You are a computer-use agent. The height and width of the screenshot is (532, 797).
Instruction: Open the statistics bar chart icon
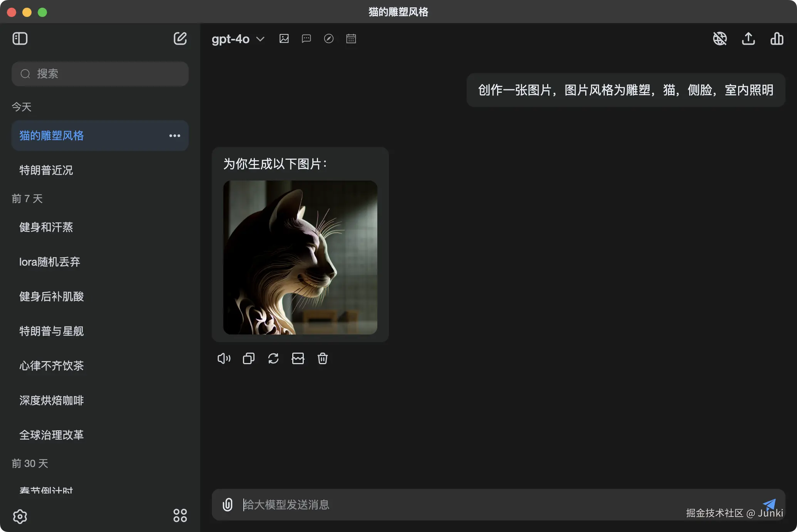click(x=777, y=38)
